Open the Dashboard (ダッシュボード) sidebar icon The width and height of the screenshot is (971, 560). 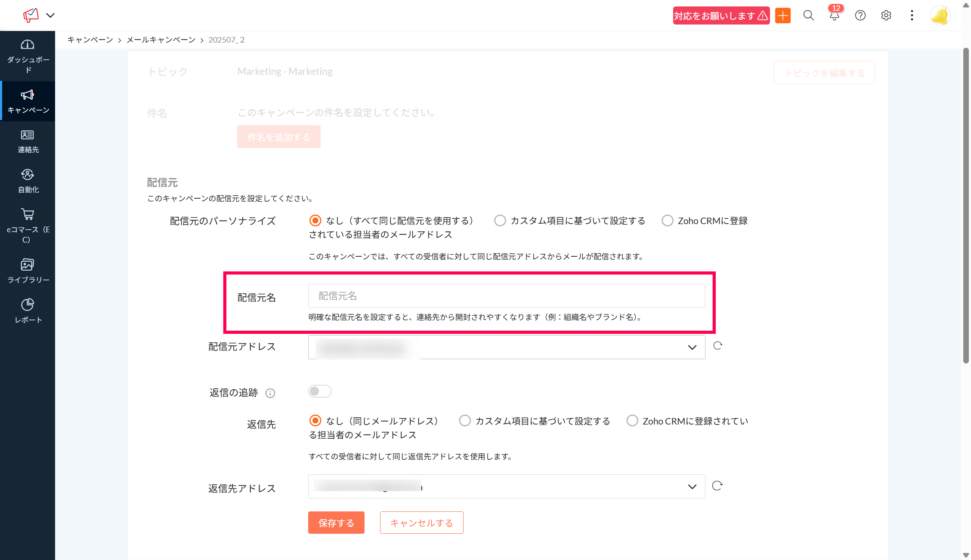[28, 45]
